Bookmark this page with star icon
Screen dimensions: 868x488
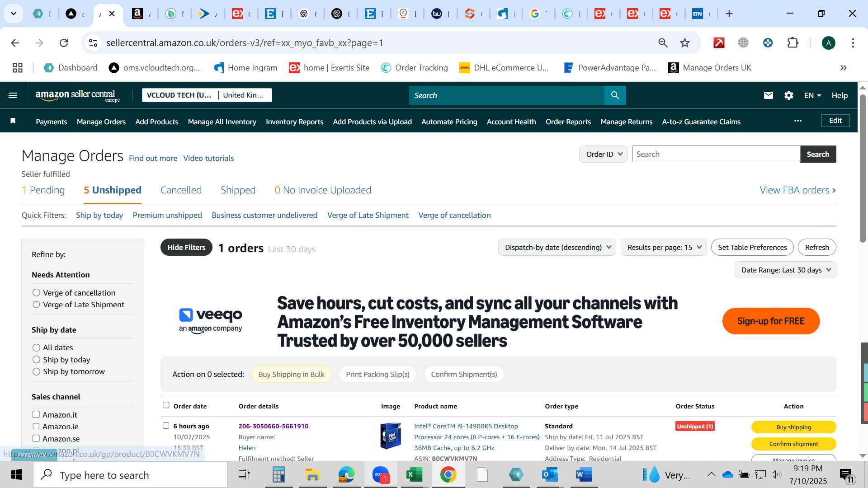pyautogui.click(x=684, y=43)
